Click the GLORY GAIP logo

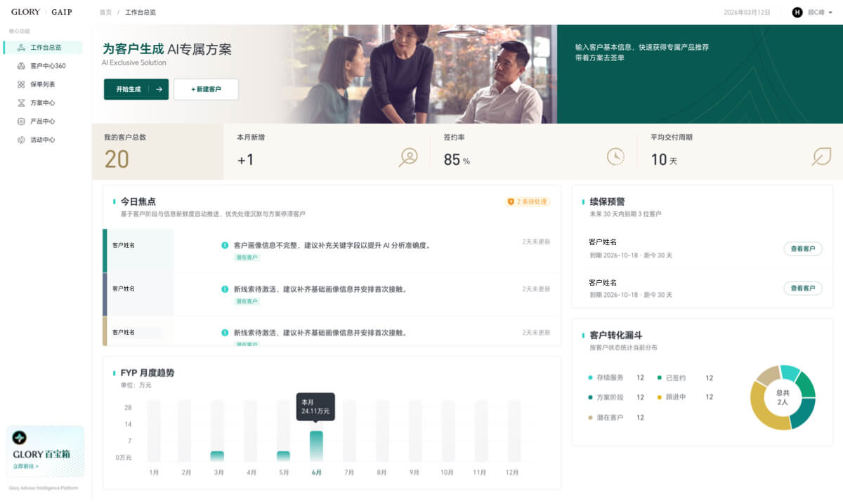click(x=41, y=12)
